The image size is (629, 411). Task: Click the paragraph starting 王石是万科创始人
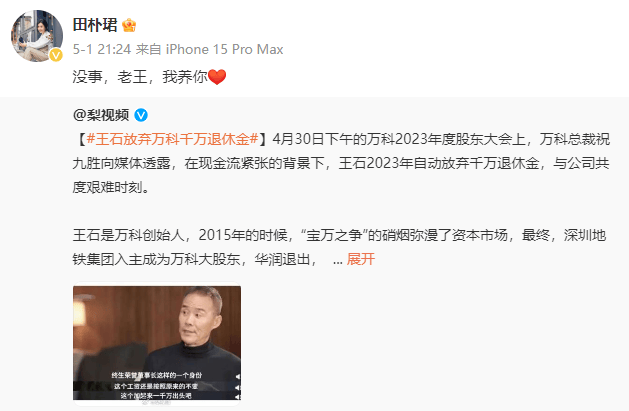339,247
